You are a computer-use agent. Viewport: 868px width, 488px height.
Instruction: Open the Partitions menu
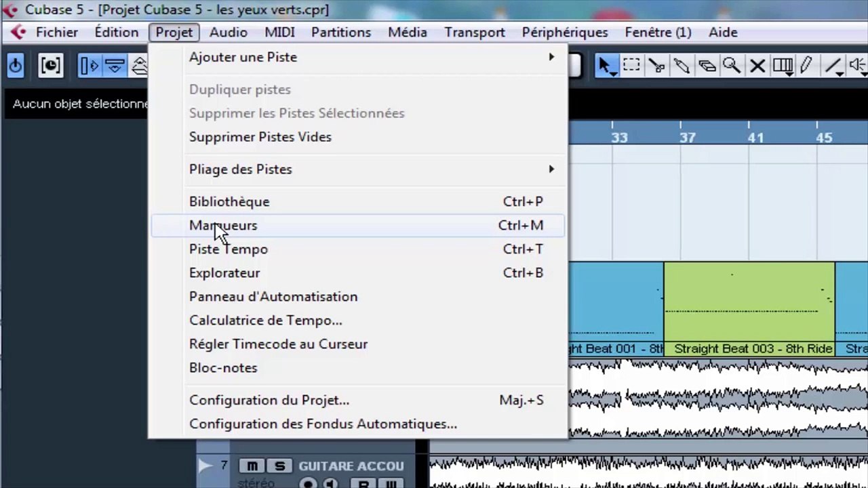[341, 32]
